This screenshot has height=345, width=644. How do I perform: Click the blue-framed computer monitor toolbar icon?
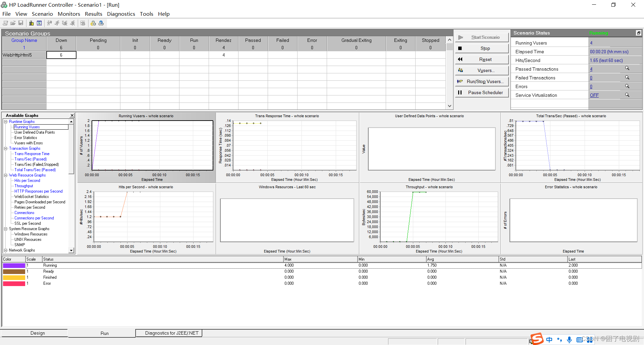(39, 23)
